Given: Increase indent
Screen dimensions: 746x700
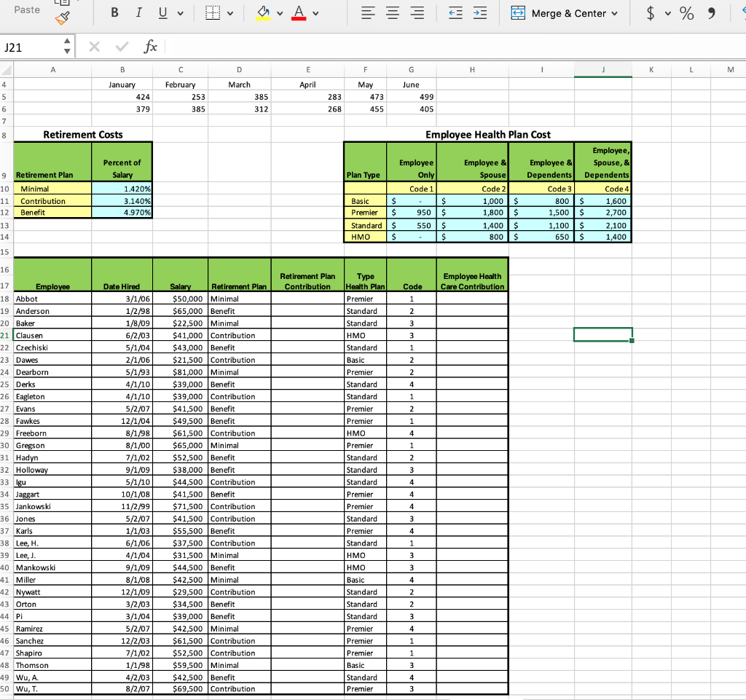Looking at the screenshot, I should pyautogui.click(x=480, y=13).
